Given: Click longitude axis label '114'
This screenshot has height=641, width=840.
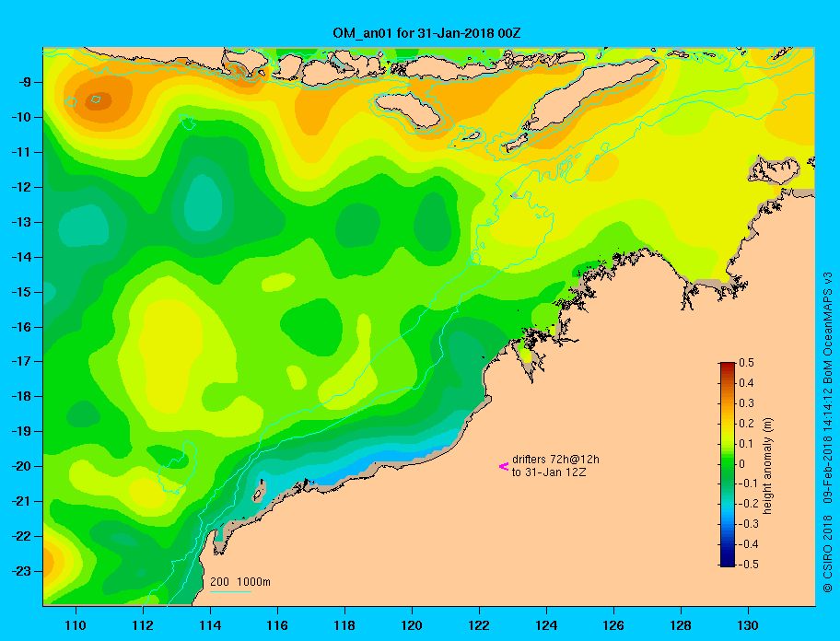Looking at the screenshot, I should (210, 625).
